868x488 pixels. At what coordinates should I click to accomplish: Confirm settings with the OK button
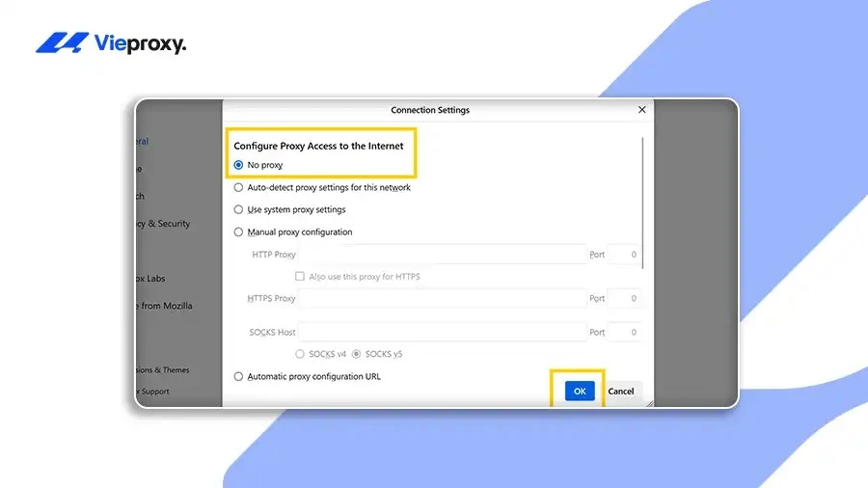(x=580, y=392)
